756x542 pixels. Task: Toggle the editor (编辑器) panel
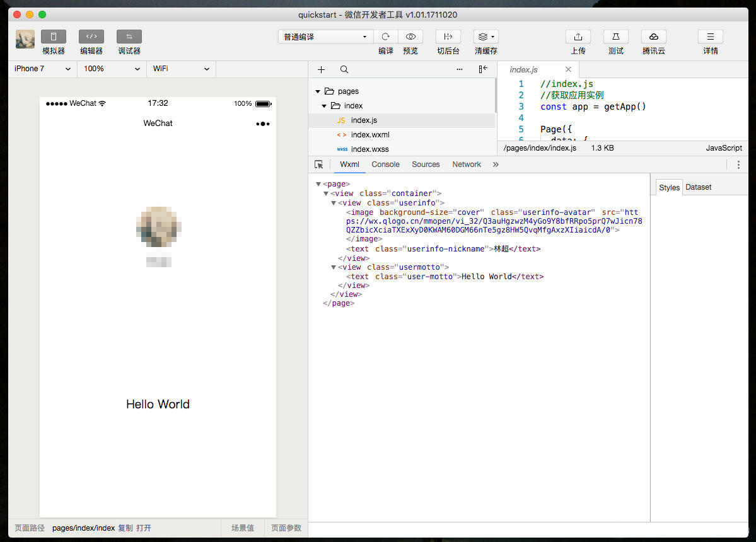[x=91, y=37]
